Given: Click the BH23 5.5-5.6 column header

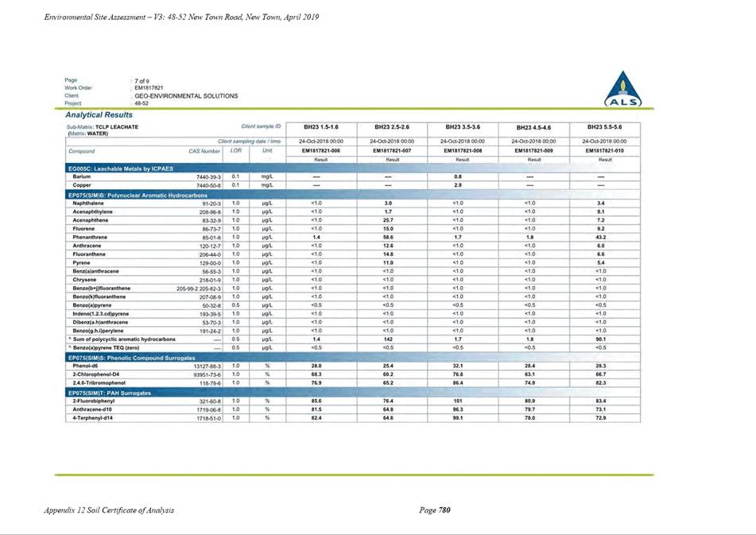Looking at the screenshot, I should click(x=604, y=127).
